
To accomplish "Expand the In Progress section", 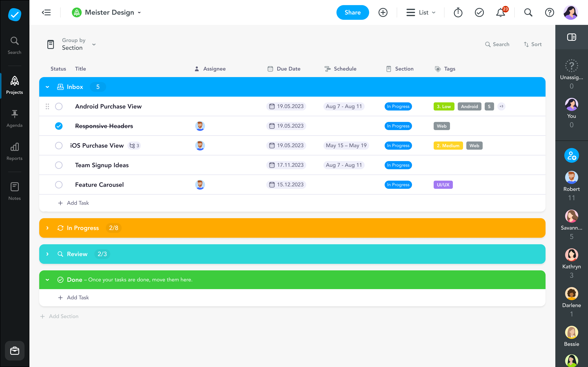I will [x=47, y=228].
